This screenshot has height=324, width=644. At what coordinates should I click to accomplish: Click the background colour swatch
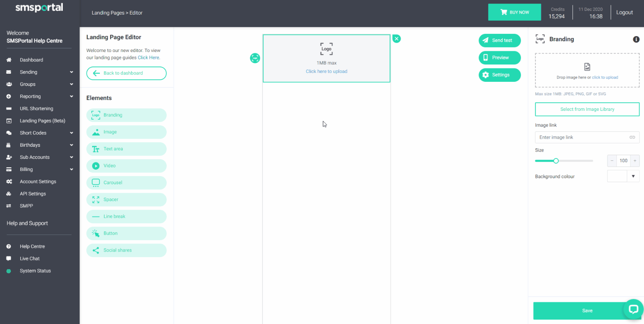click(617, 176)
